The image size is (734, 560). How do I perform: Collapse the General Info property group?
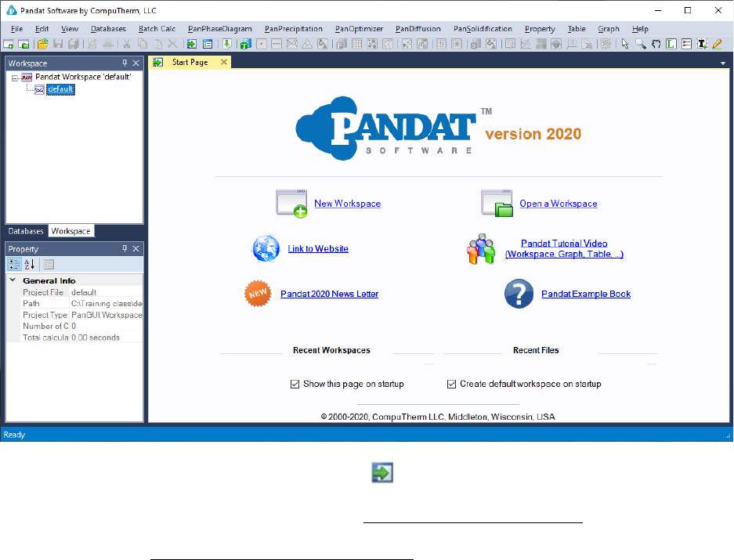tap(13, 280)
